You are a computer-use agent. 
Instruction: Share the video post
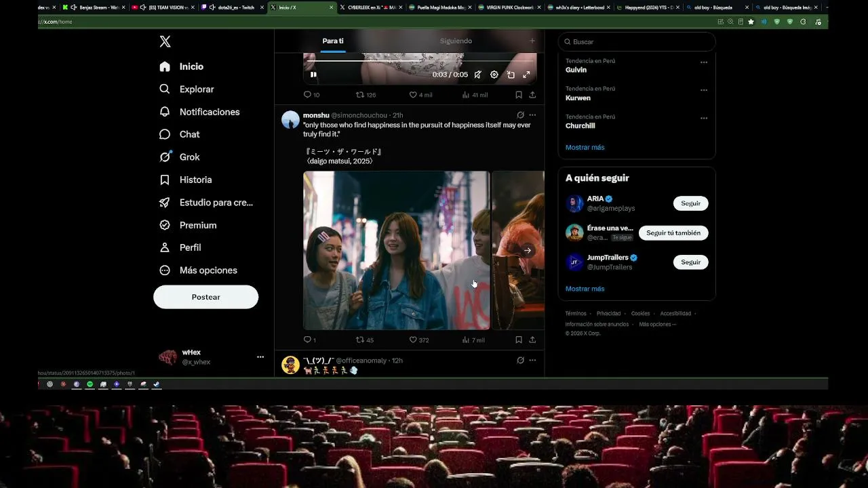532,95
